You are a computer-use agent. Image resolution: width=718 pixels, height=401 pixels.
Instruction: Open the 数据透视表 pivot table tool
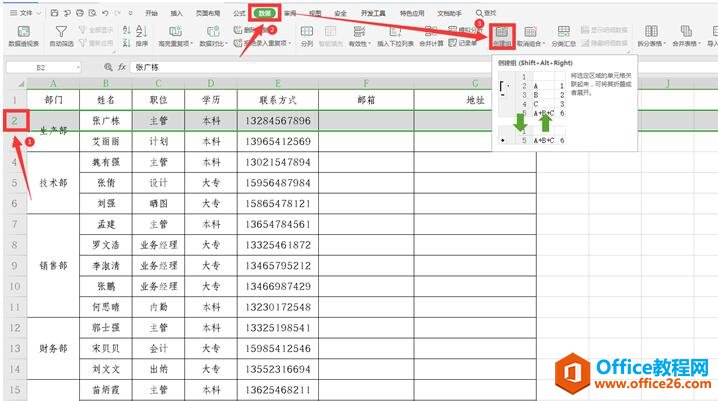[23, 36]
